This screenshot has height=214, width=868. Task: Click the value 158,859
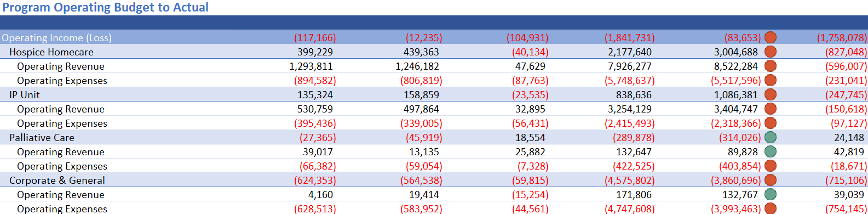pos(421,95)
